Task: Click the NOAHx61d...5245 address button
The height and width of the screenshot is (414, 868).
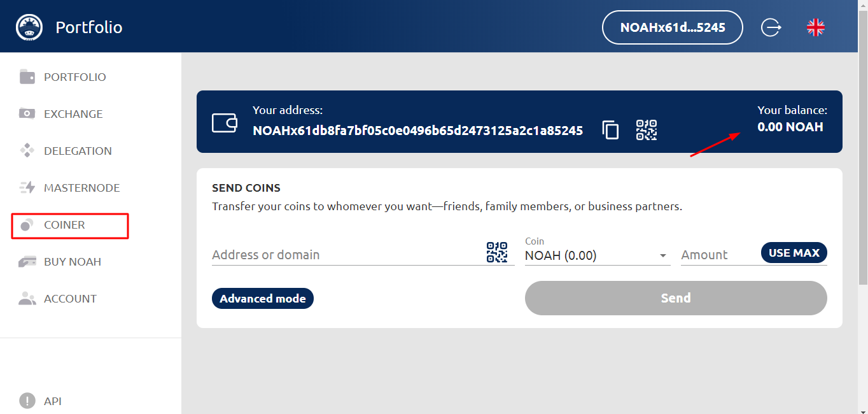Action: 673,27
